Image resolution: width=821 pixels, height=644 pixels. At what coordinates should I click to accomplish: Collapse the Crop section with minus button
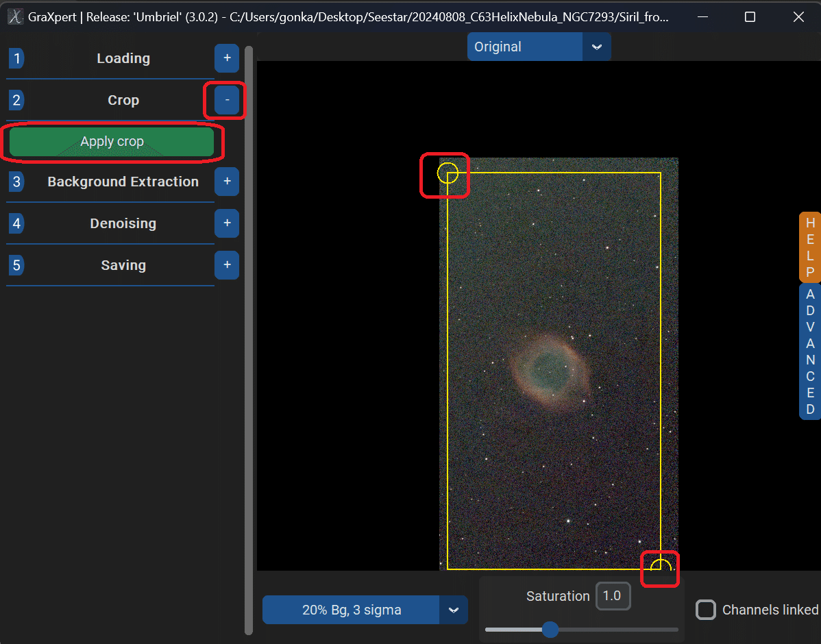(227, 100)
